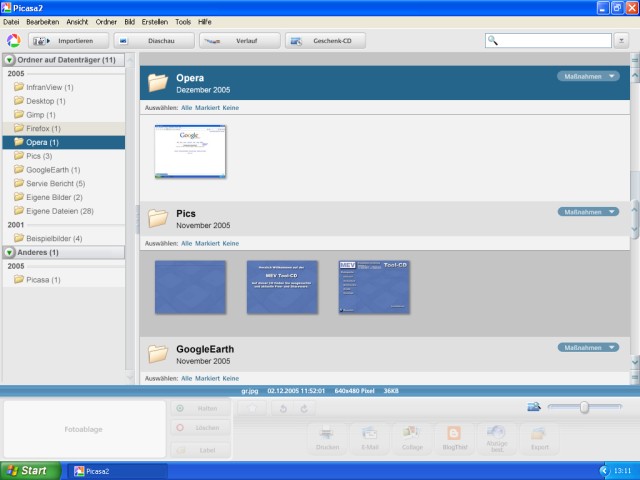Click Alle link under Pics
640x480 pixels.
187,243
